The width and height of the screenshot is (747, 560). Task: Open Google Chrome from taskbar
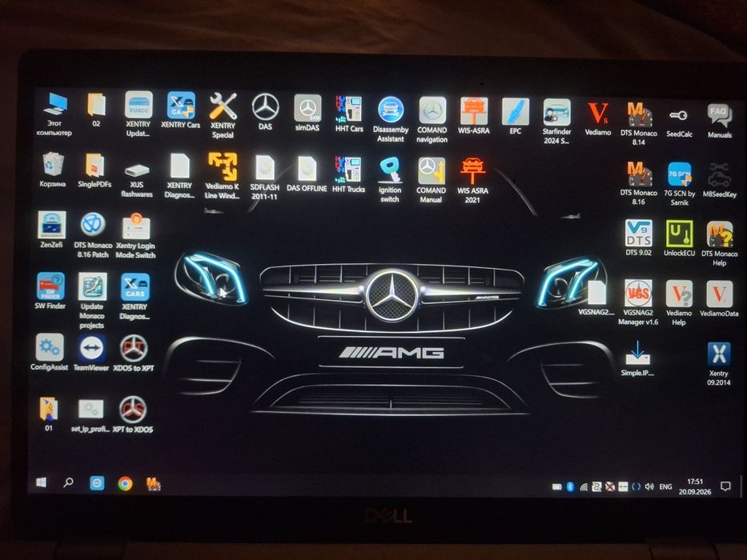point(125,484)
